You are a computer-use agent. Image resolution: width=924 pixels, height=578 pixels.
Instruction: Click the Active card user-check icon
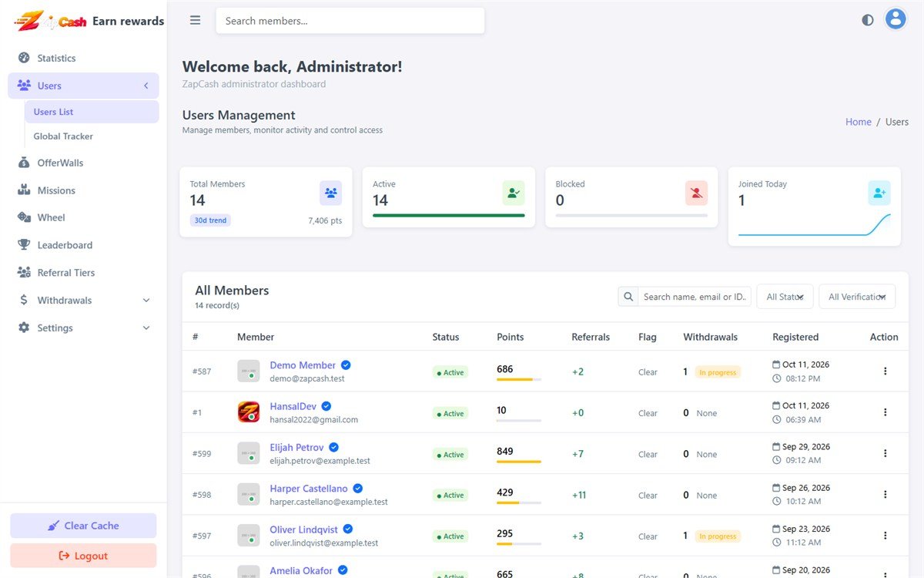pos(514,193)
